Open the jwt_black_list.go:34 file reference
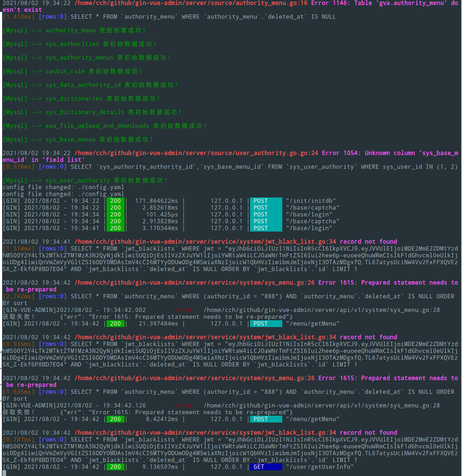Screen dimensions: 462x476 pyautogui.click(x=201, y=241)
